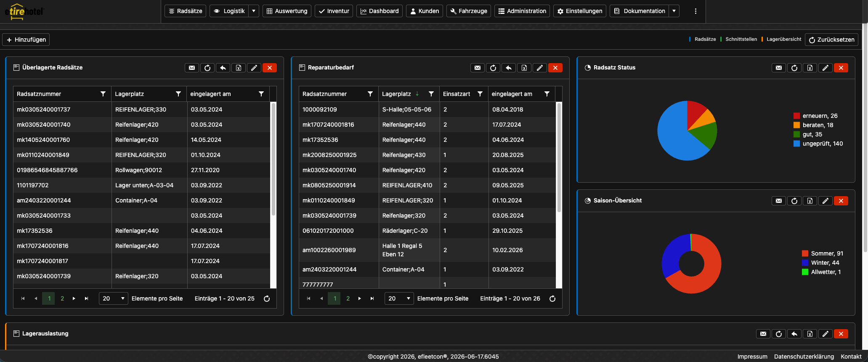Email the Reparaturbedarf widget
868x362 pixels.
(478, 68)
